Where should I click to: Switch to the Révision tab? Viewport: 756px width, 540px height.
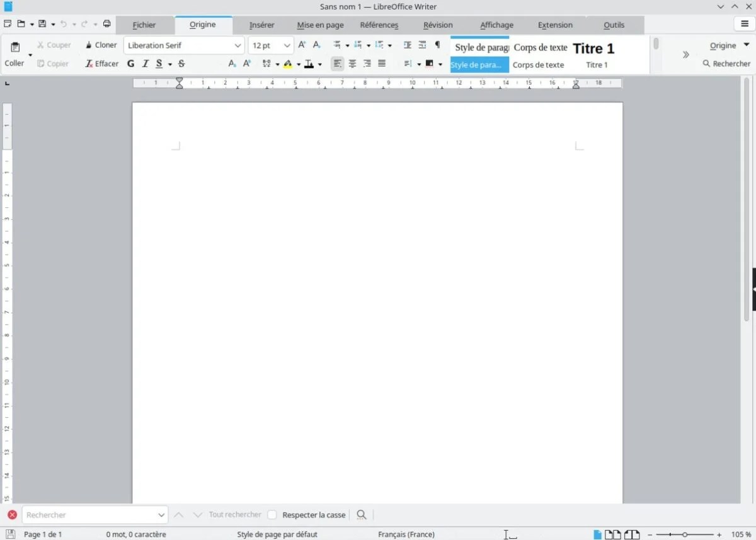[x=438, y=25]
